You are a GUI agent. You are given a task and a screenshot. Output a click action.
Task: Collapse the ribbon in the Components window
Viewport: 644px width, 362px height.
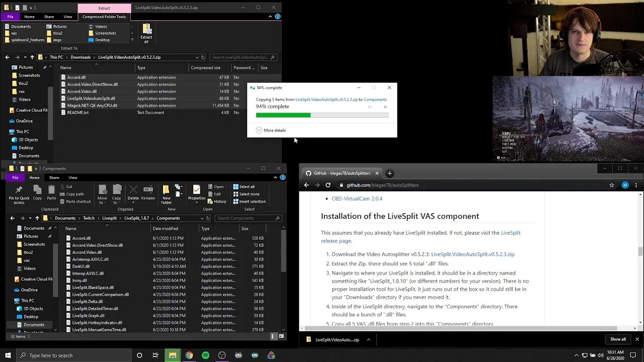[x=275, y=177]
